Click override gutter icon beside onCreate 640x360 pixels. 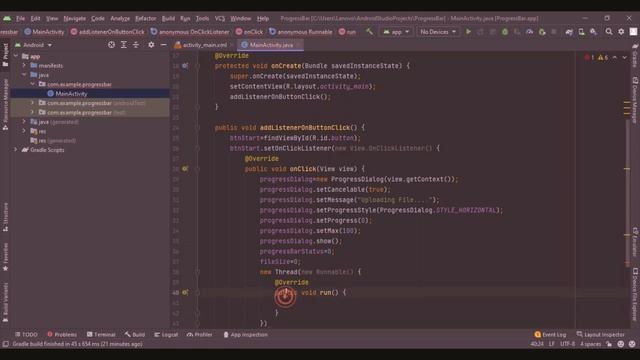[185, 66]
